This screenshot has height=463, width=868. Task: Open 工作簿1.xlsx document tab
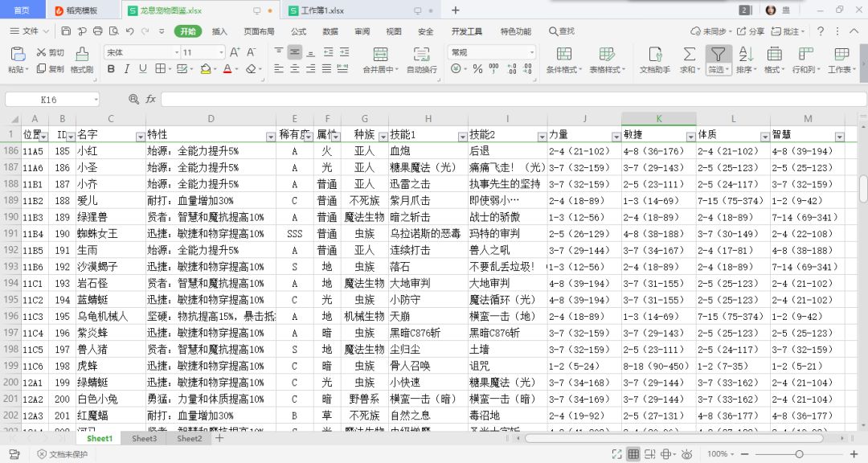coord(322,10)
